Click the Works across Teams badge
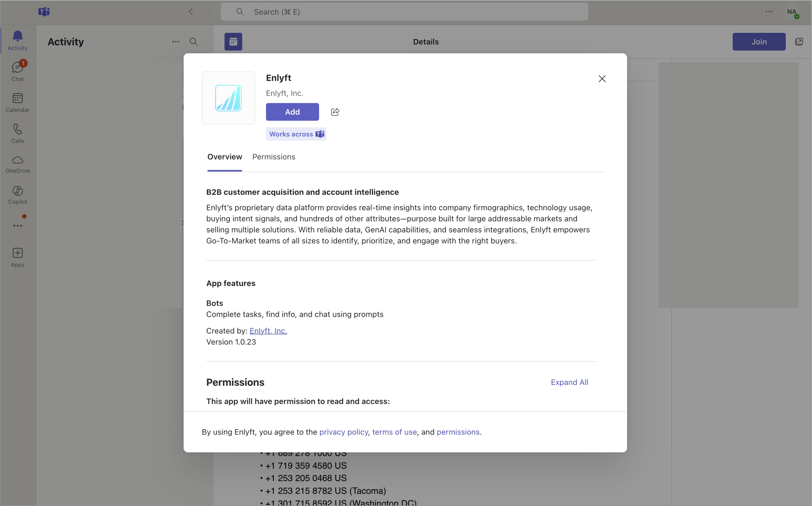812x506 pixels. point(296,134)
